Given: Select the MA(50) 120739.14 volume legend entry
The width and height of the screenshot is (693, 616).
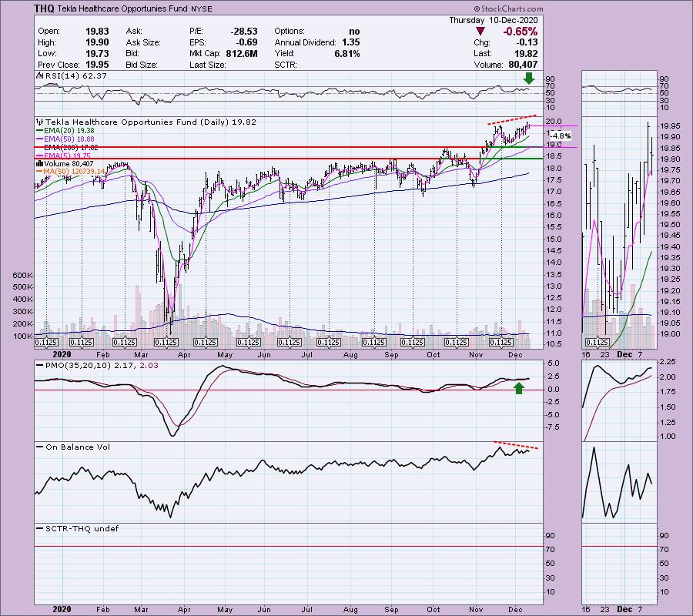Looking at the screenshot, I should click(x=71, y=172).
